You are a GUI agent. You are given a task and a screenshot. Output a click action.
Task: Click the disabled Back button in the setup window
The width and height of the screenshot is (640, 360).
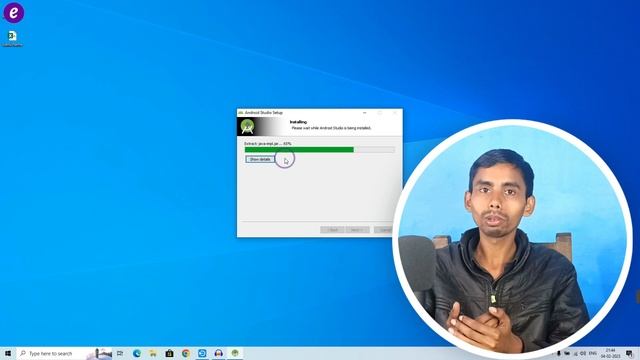coord(332,230)
